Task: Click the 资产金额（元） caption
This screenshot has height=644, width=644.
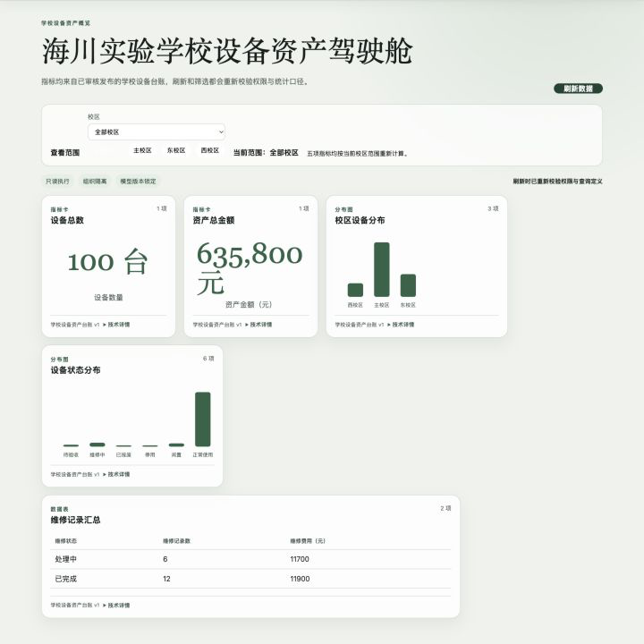Action: pos(249,304)
